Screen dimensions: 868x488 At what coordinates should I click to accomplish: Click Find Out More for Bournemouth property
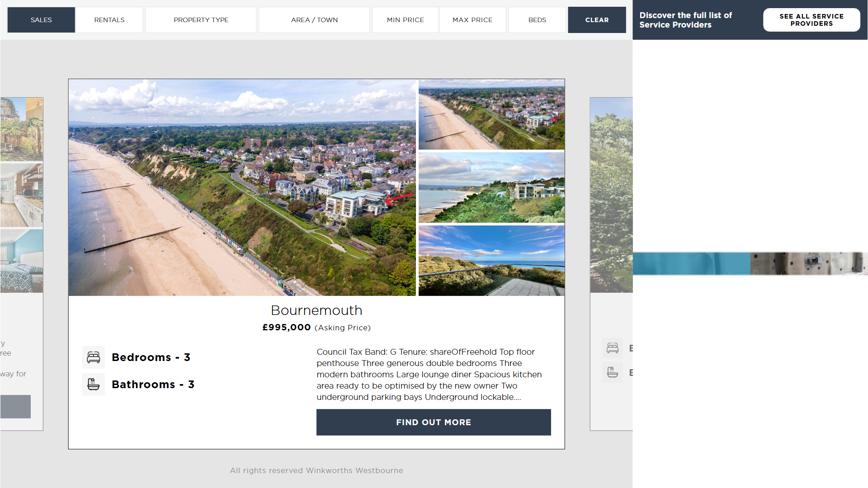coord(434,422)
